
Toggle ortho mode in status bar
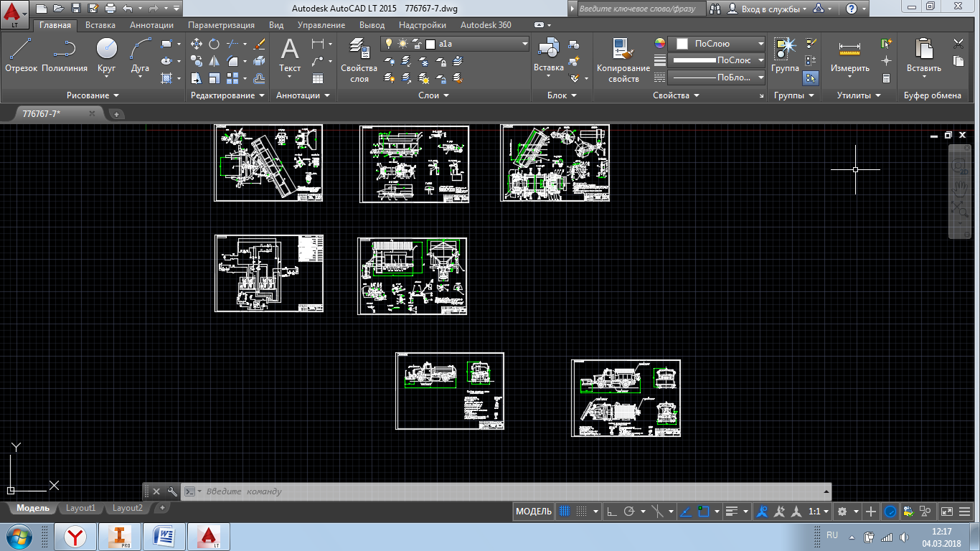[611, 512]
